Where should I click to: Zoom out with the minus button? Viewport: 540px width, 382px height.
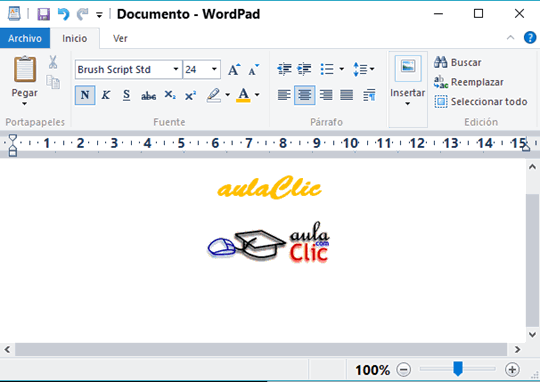[x=404, y=370]
